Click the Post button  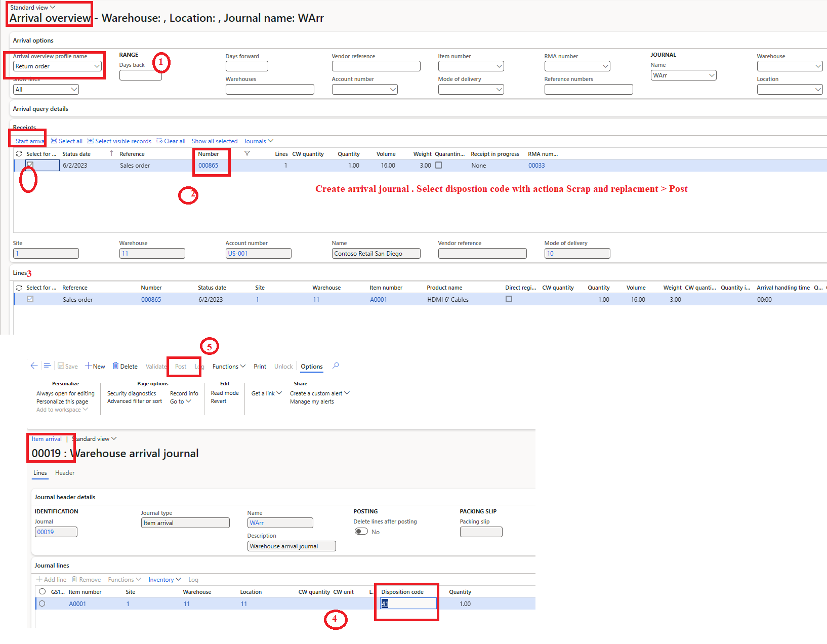[181, 366]
